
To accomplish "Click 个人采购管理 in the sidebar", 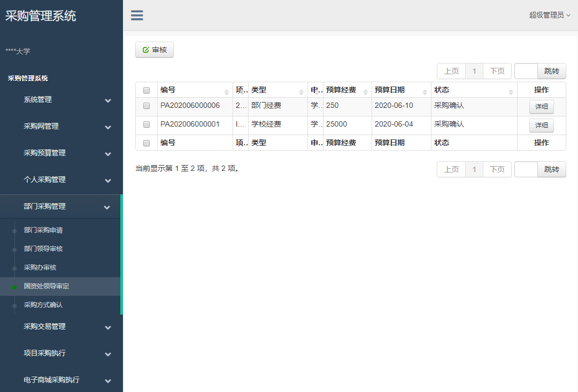I will tap(44, 179).
